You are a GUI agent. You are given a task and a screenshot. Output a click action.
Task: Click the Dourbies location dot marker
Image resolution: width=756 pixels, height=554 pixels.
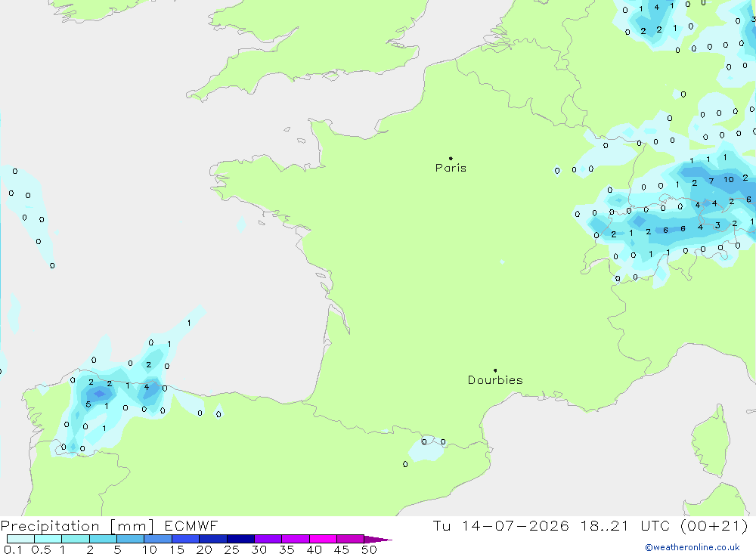coord(495,370)
